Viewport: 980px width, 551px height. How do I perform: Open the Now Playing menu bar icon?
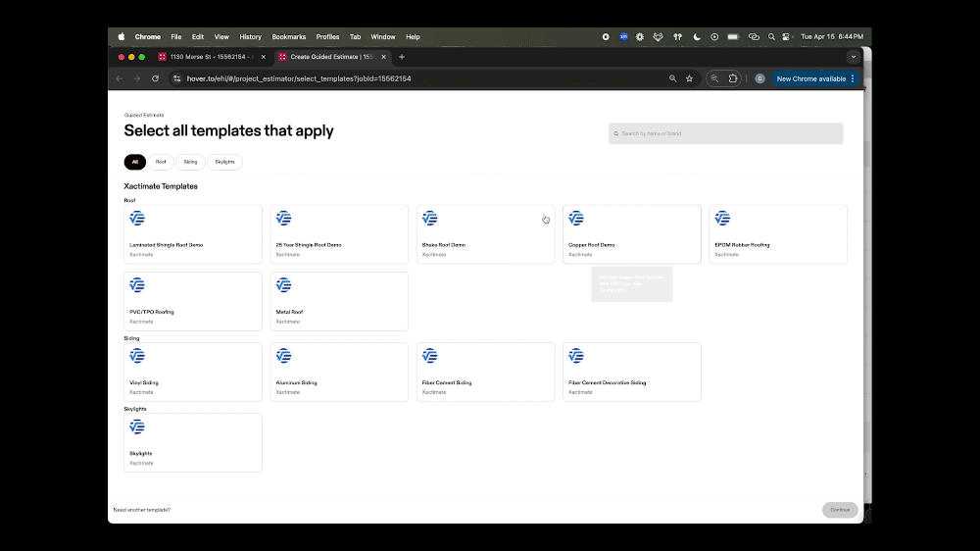click(x=714, y=37)
